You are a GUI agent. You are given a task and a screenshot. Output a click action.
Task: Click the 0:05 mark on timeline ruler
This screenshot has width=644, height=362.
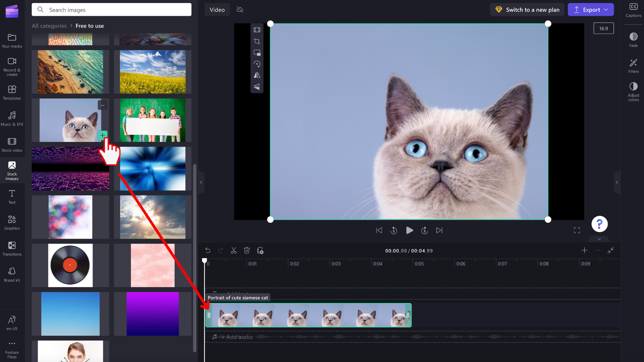tap(419, 264)
